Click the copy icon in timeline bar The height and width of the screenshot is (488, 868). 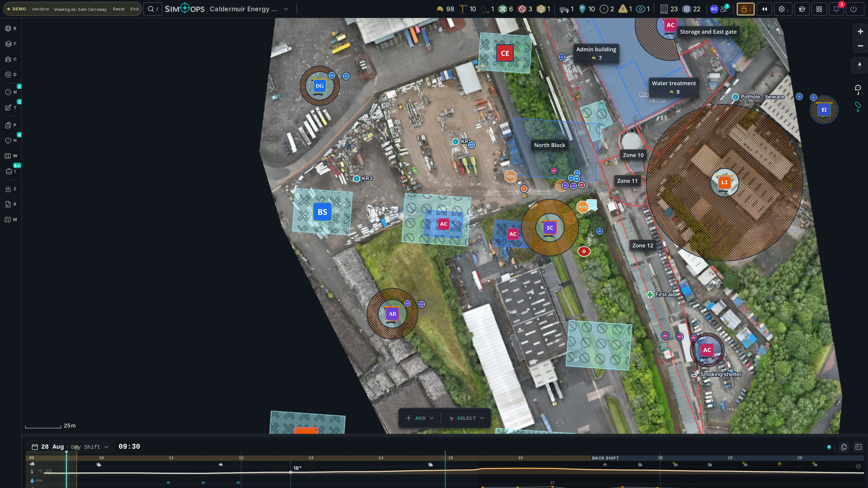coord(844,447)
